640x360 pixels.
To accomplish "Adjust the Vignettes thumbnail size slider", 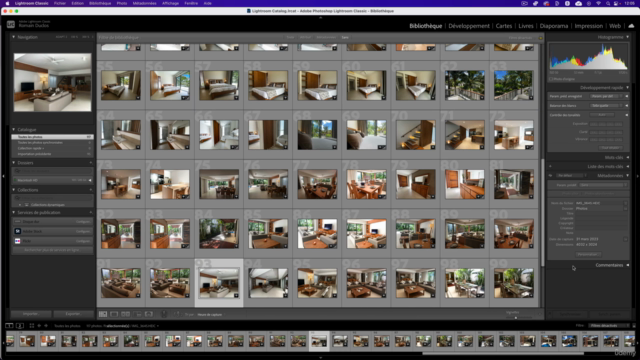I will pyautogui.click(x=516, y=317).
